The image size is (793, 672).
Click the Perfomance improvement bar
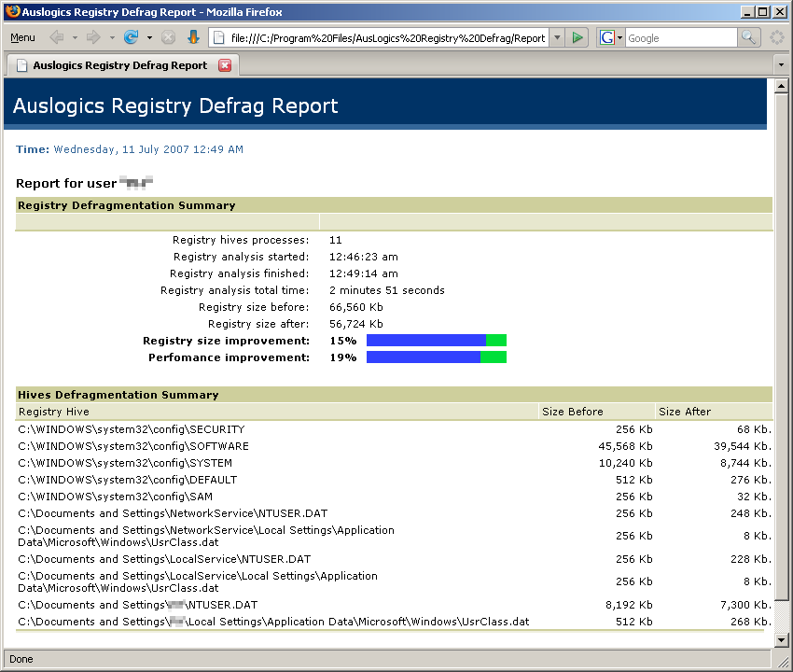(x=437, y=357)
